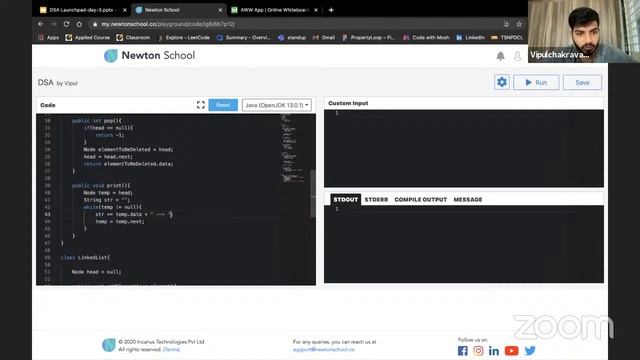Screen dimensions: 640x360
Task: Bookmark this page with the star icon
Action: (x=519, y=24)
